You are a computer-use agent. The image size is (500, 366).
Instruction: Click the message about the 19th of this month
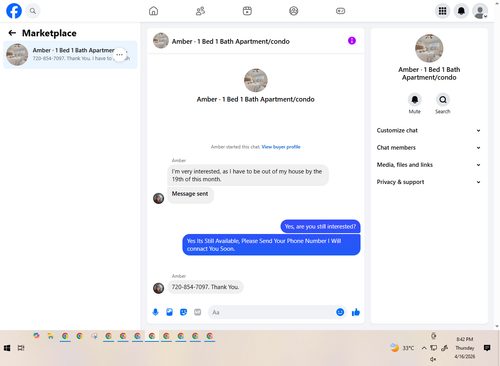click(248, 175)
